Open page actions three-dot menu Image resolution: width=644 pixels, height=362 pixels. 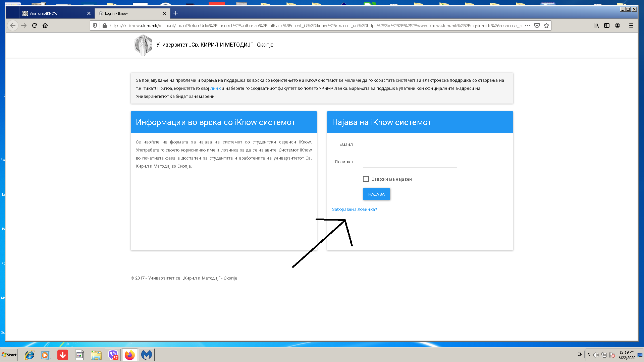tap(528, 25)
